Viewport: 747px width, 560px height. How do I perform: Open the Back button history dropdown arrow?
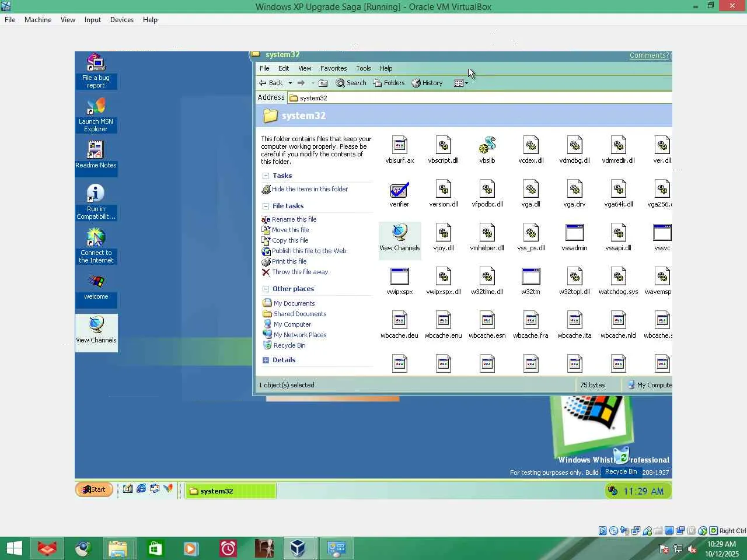pos(290,83)
